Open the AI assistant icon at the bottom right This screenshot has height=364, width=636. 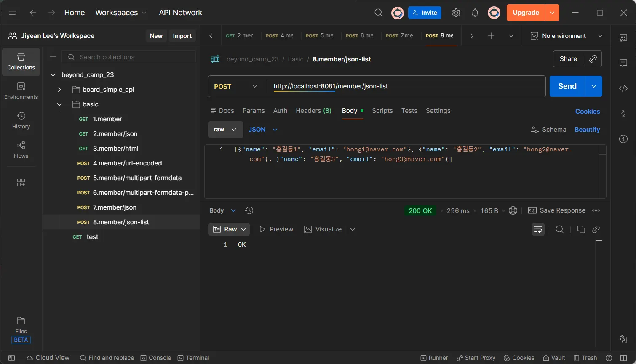(623, 338)
